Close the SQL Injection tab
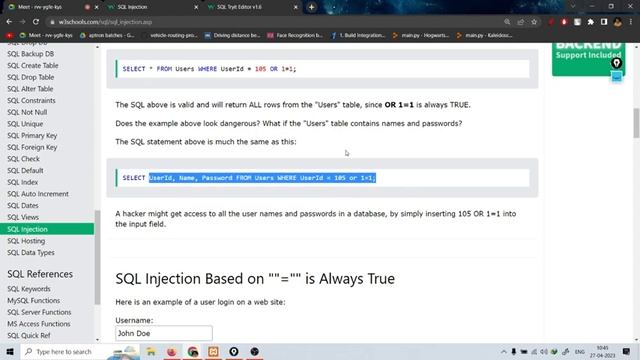 click(196, 7)
